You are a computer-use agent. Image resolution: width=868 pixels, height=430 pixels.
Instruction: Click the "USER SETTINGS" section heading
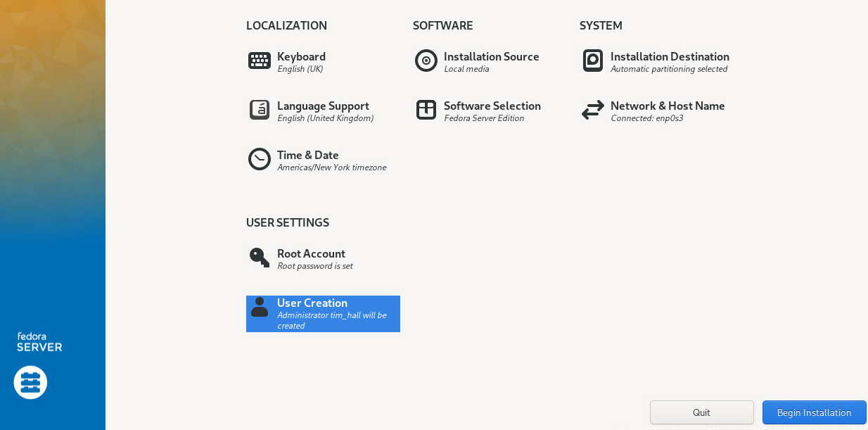click(x=288, y=222)
